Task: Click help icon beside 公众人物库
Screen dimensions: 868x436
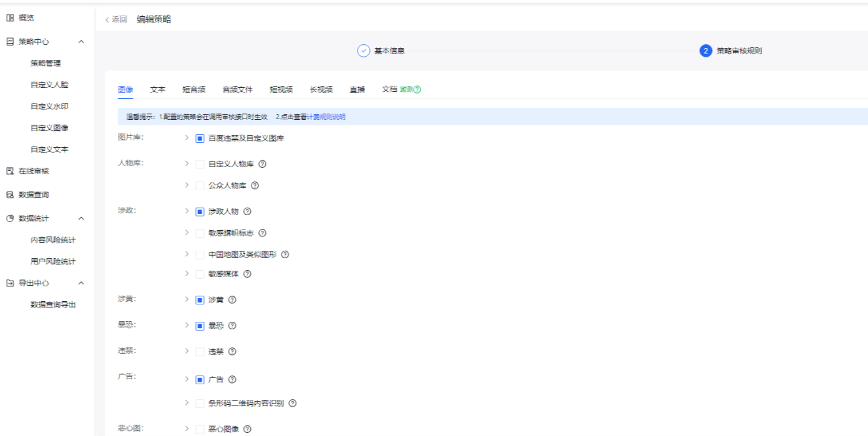Action: point(255,185)
